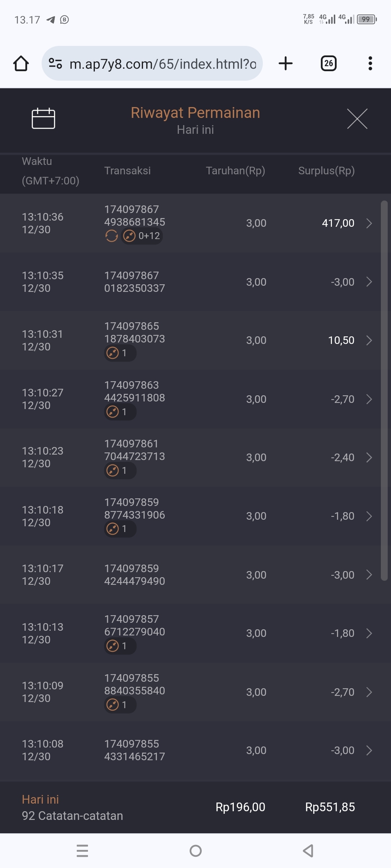The image size is (391, 868).
Task: Tap Android recent apps button
Action: pyautogui.click(x=83, y=851)
